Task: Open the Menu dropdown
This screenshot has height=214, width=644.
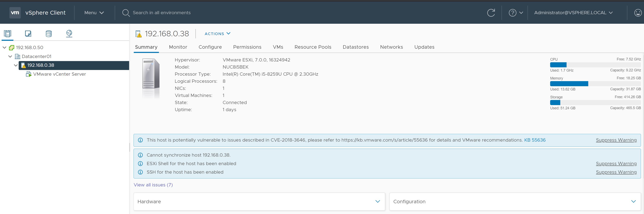Action: [x=94, y=13]
